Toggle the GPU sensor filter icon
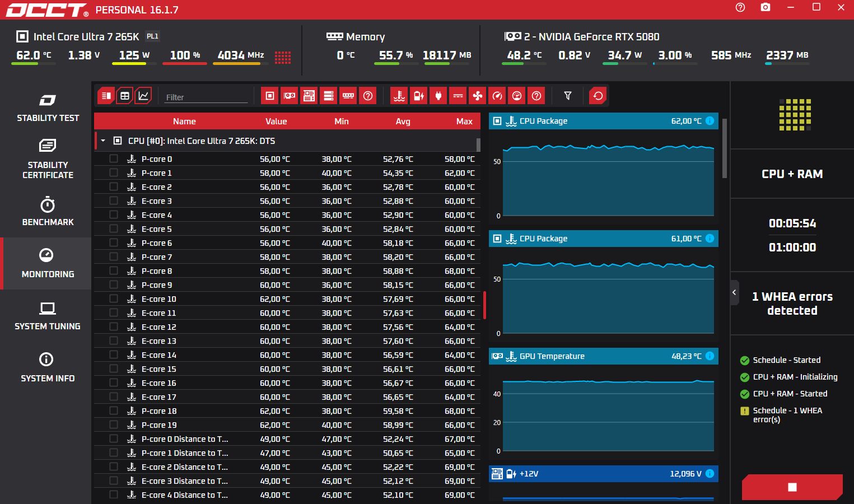The width and height of the screenshot is (854, 504). [290, 96]
